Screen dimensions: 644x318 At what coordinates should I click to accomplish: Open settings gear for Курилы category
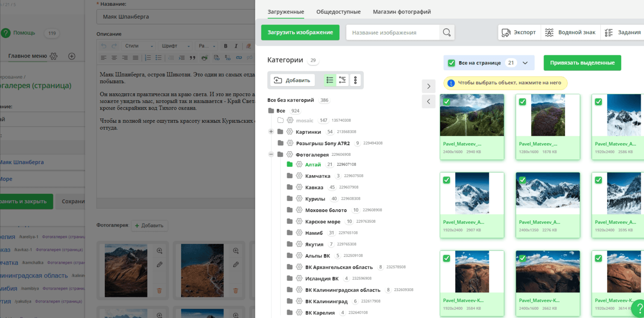click(x=299, y=199)
